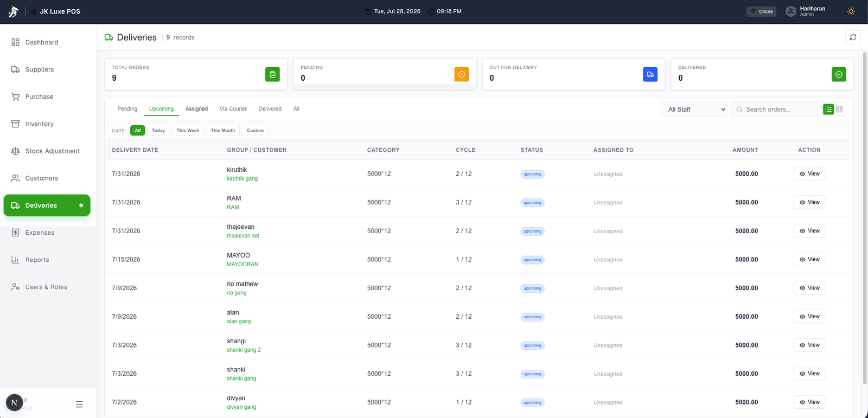Click the Amount column header

click(x=745, y=150)
